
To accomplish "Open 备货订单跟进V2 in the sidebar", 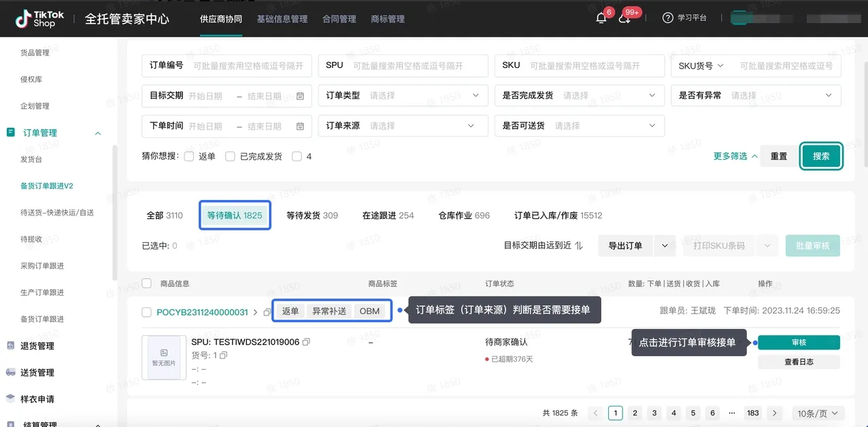I will coord(47,186).
